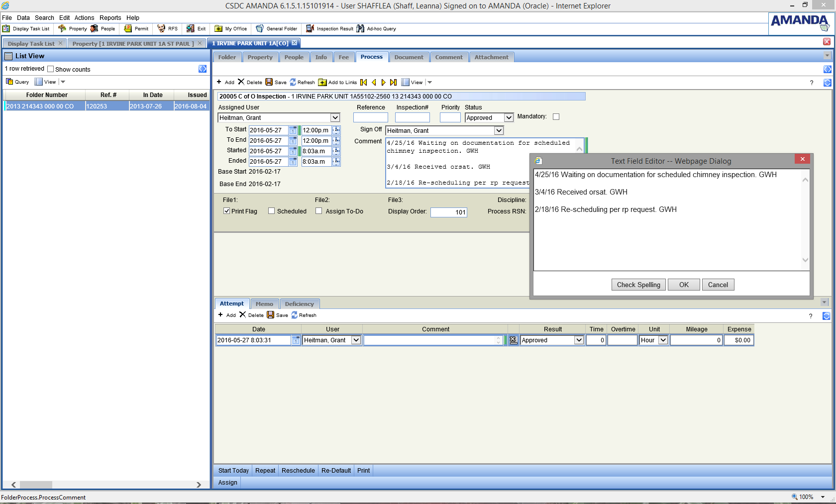
Task: Click the Check Spelling button
Action: [638, 285]
